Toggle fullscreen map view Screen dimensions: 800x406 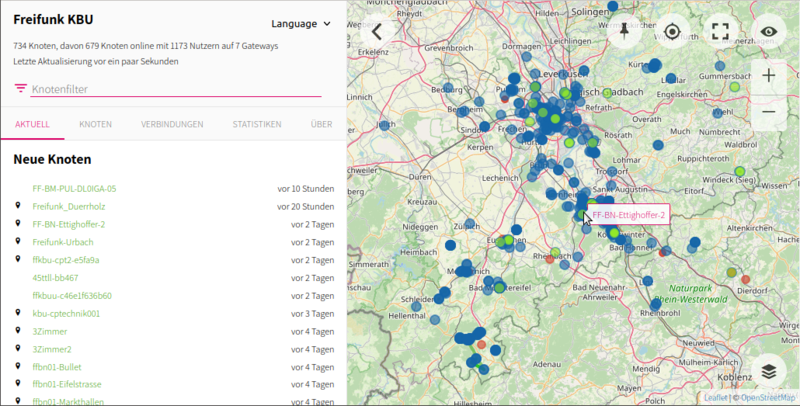[x=720, y=31]
